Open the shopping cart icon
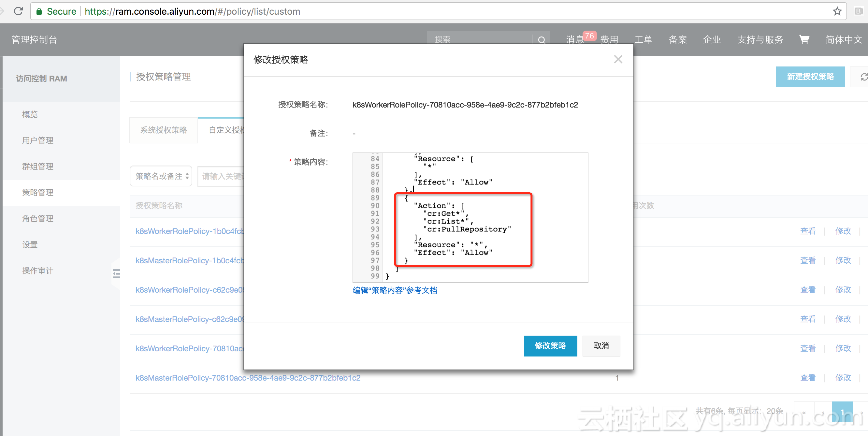Viewport: 868px width, 436px height. click(804, 39)
